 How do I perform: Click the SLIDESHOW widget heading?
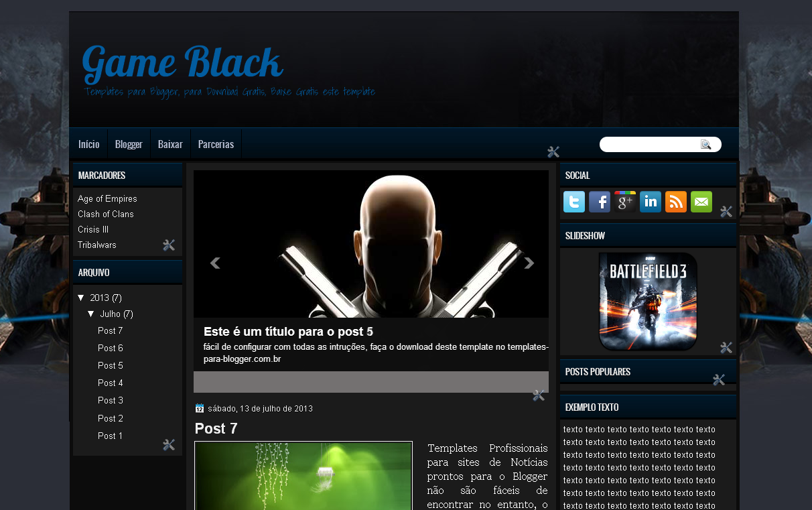(585, 235)
